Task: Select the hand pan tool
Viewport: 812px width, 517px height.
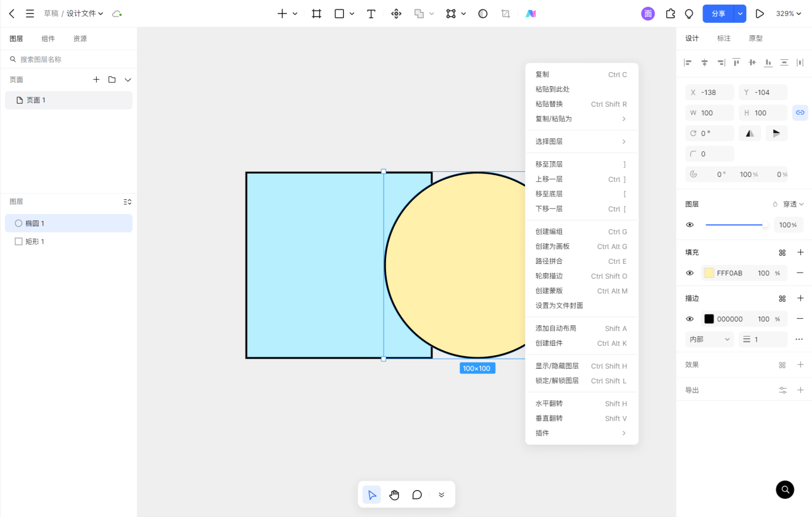Action: pos(394,495)
